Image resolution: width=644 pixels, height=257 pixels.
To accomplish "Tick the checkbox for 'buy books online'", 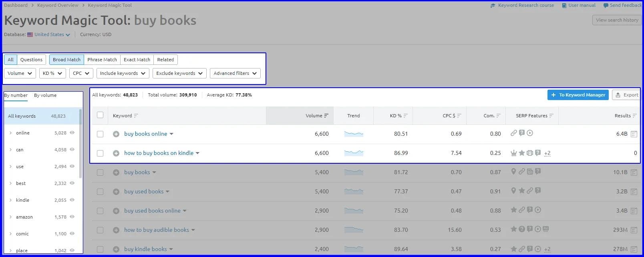I will pyautogui.click(x=100, y=134).
